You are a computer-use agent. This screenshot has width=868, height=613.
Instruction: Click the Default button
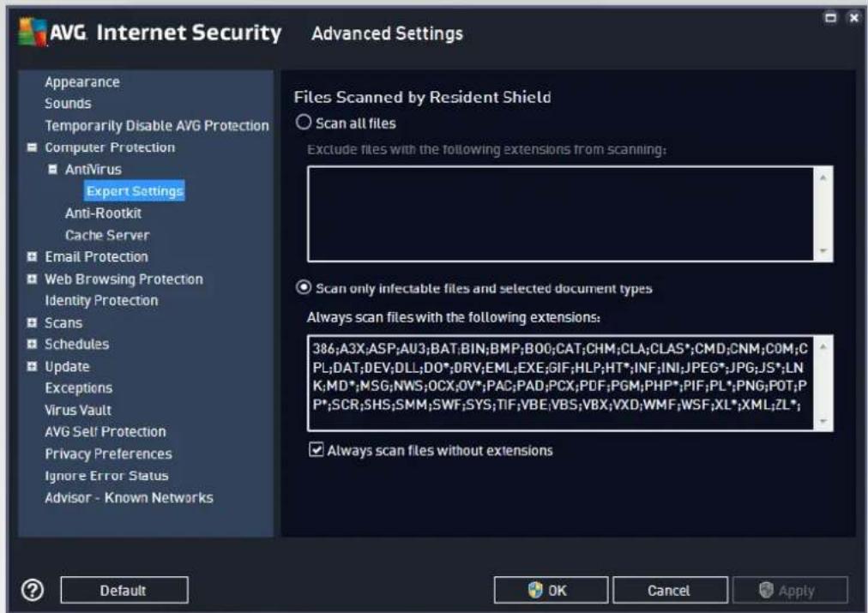[x=124, y=590]
